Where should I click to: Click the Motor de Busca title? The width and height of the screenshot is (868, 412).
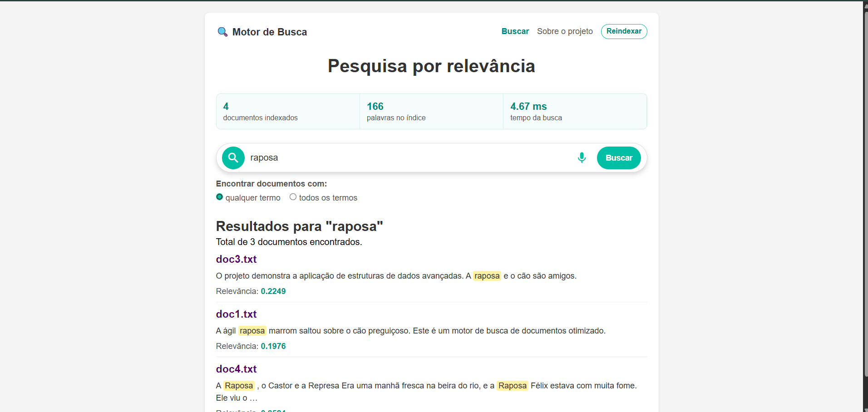tap(270, 32)
